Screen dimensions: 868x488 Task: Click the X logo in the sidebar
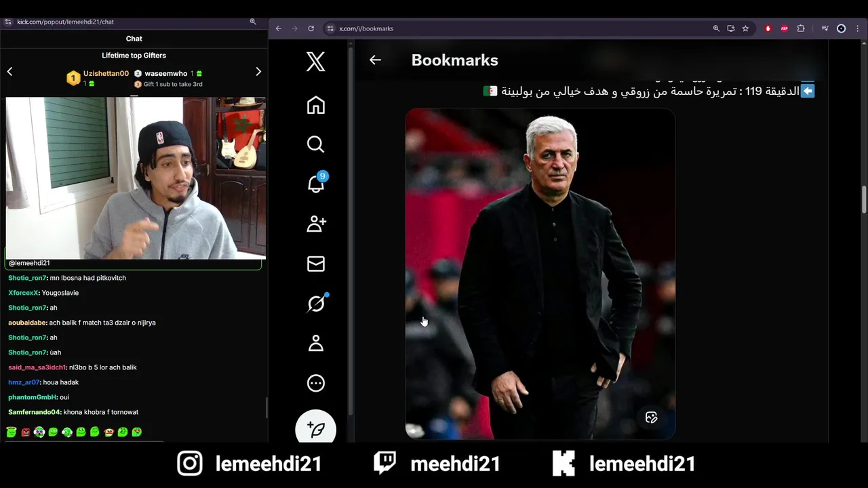click(x=315, y=62)
